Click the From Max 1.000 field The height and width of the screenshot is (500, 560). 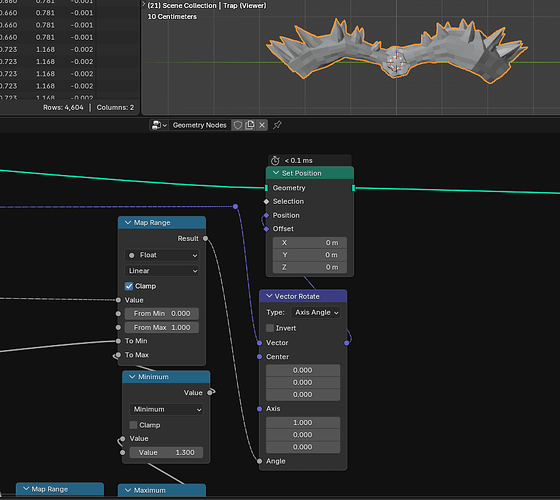pyautogui.click(x=162, y=328)
